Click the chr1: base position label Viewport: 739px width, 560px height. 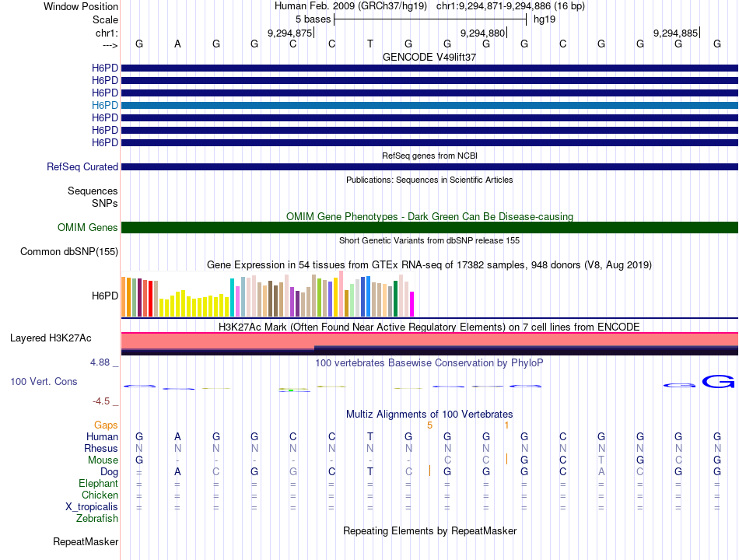(x=107, y=33)
